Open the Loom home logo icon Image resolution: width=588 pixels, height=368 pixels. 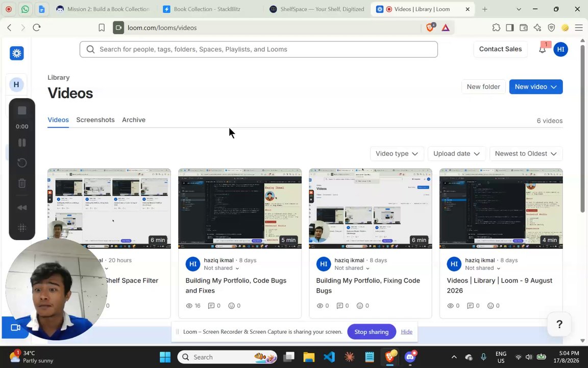tap(16, 53)
